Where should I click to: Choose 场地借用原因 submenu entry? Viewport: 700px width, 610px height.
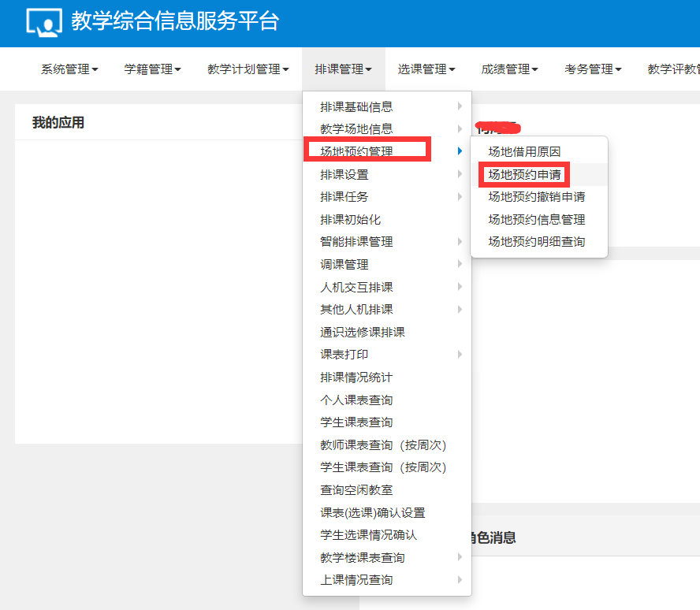tap(524, 152)
